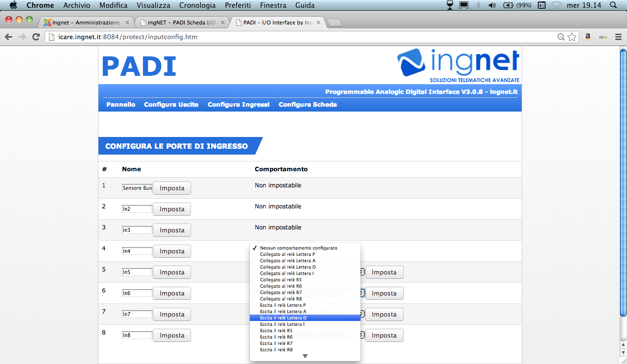Choose highlighted Eccita il relè Lettera D
Image resolution: width=627 pixels, height=364 pixels.
tap(305, 318)
